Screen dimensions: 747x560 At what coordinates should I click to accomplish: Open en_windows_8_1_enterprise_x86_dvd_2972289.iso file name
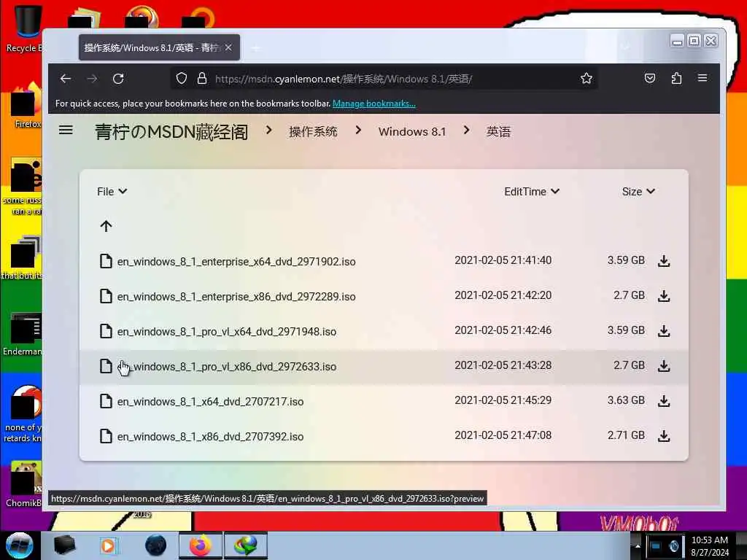(x=236, y=296)
